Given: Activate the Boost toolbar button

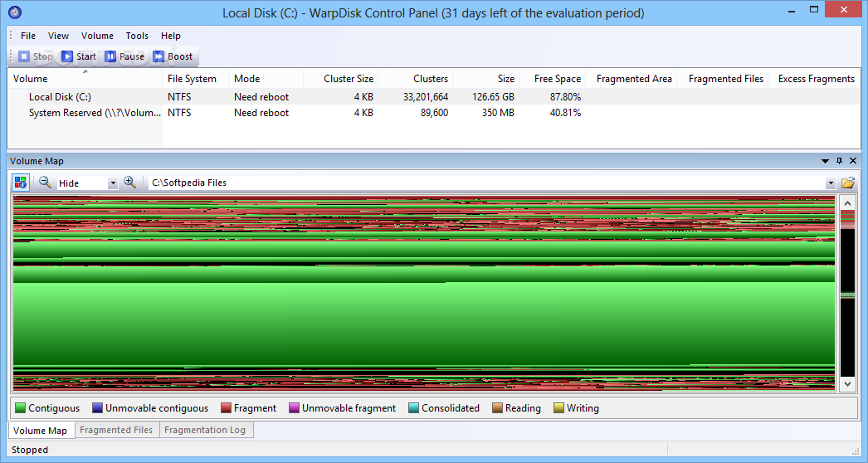Looking at the screenshot, I should point(173,56).
